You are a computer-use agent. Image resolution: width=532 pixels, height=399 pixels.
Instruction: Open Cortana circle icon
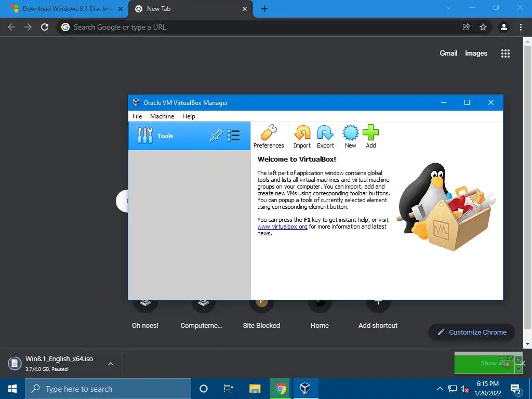pyautogui.click(x=204, y=389)
